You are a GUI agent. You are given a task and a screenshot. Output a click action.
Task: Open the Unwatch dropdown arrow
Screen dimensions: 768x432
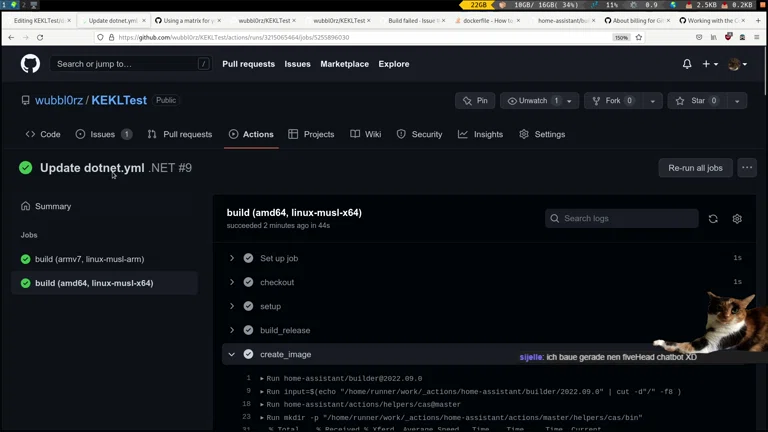(x=570, y=100)
